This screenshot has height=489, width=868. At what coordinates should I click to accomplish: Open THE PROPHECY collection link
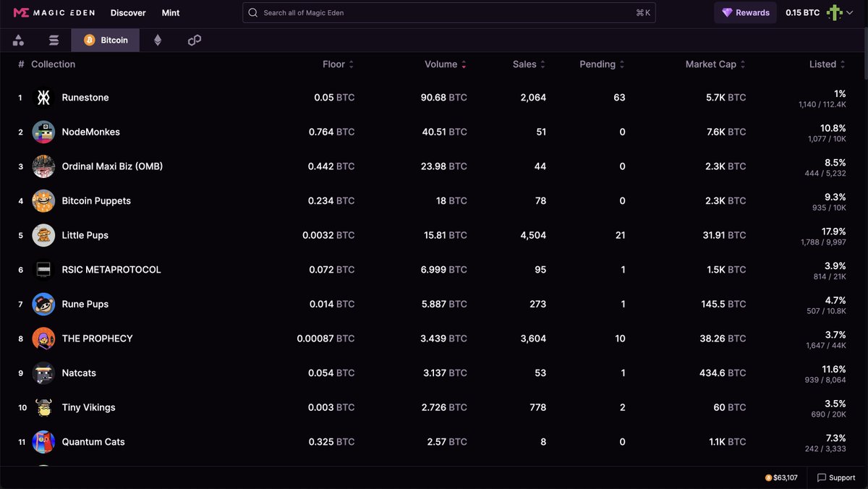coord(98,339)
